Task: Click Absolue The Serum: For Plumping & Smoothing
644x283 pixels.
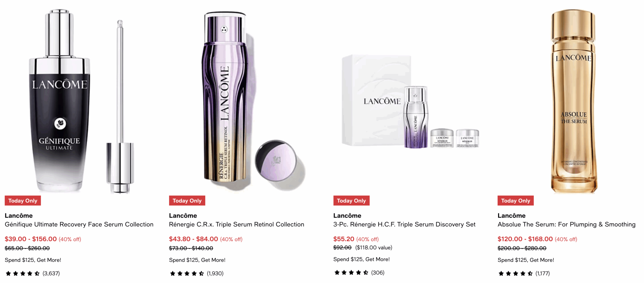Action: [x=566, y=224]
